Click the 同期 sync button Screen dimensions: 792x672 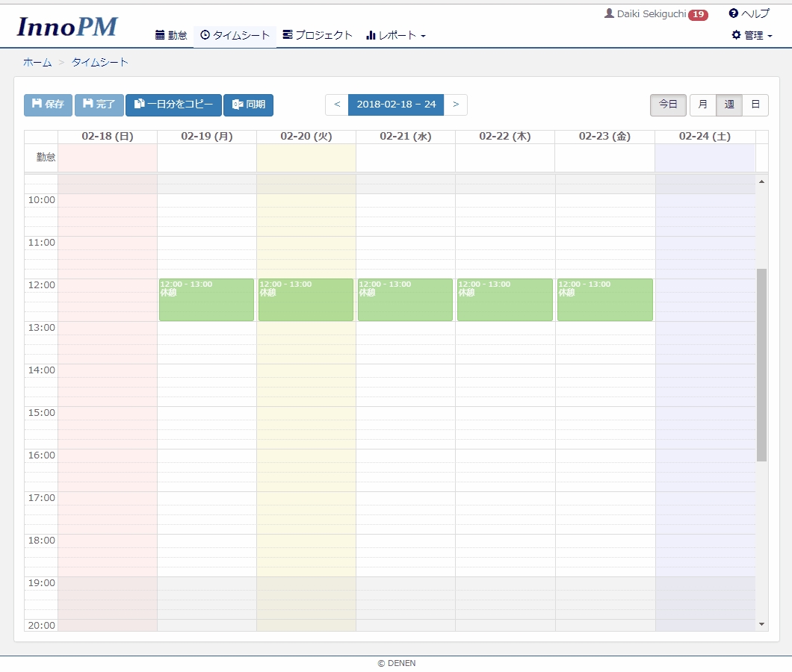(x=249, y=105)
